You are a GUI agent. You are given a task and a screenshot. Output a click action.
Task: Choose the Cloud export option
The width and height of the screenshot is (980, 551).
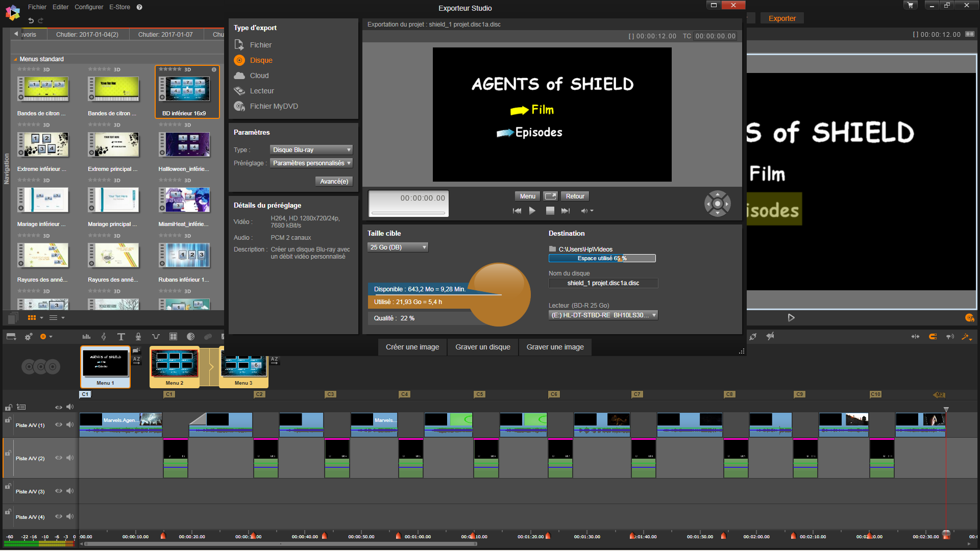click(x=251, y=76)
